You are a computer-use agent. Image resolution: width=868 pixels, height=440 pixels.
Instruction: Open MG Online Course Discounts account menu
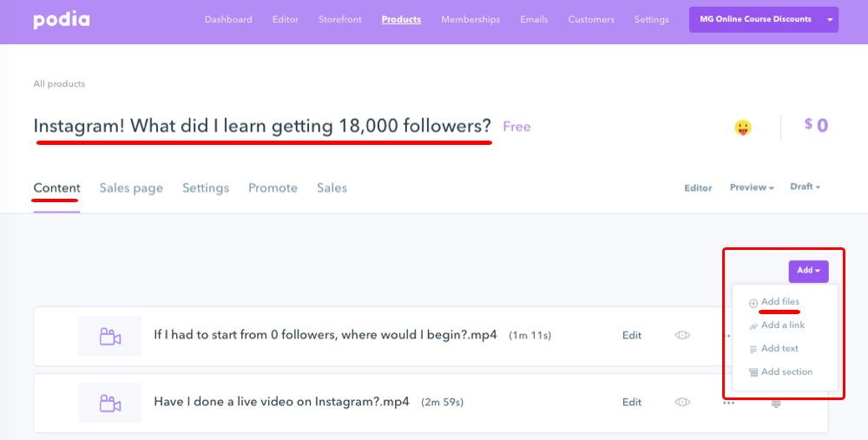pyautogui.click(x=763, y=19)
